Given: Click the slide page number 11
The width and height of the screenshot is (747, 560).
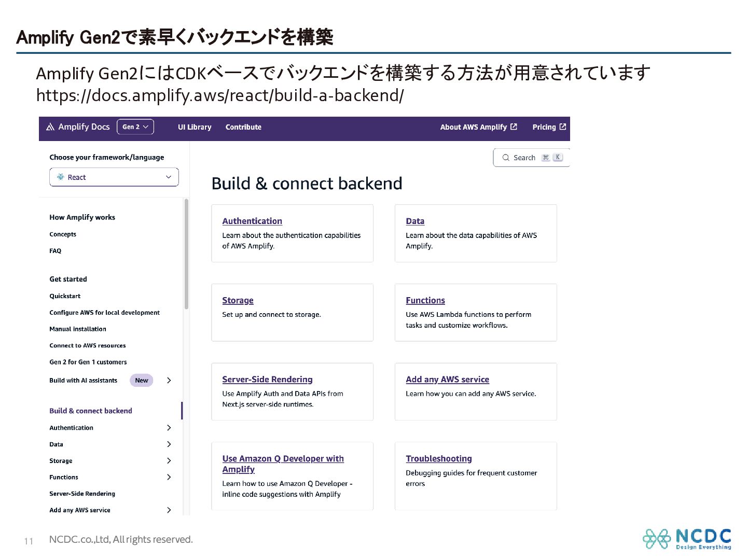Looking at the screenshot, I should (x=29, y=541).
